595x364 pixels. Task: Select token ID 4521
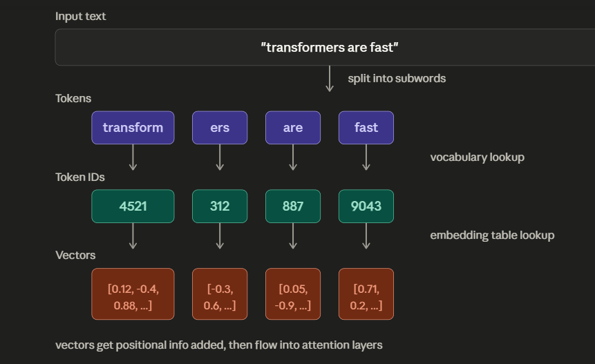coord(133,207)
